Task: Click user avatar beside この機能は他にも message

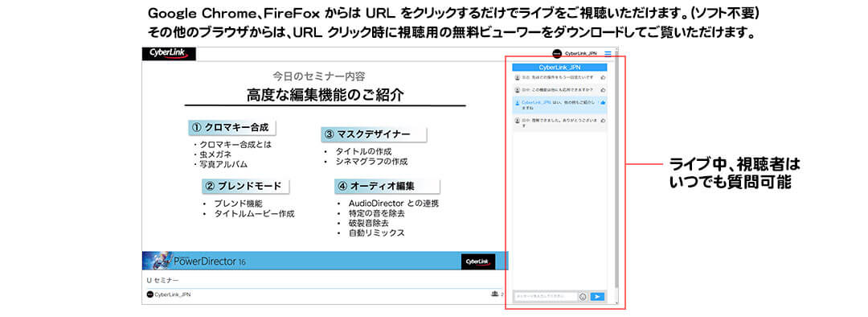Action: 517,90
